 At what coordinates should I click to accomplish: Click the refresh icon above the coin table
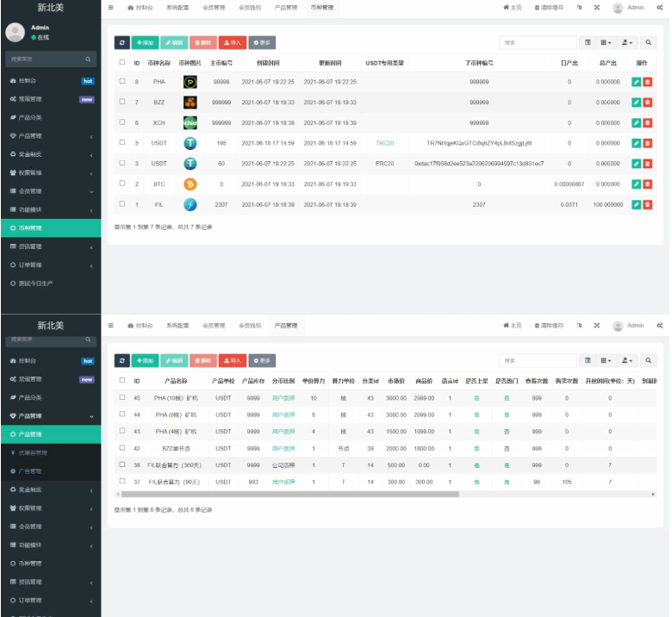click(122, 42)
